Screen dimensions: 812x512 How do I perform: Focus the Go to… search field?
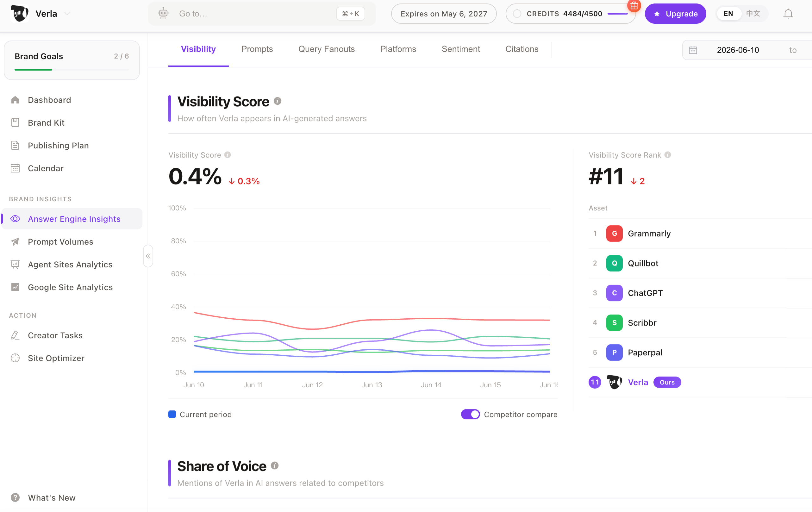[262, 14]
